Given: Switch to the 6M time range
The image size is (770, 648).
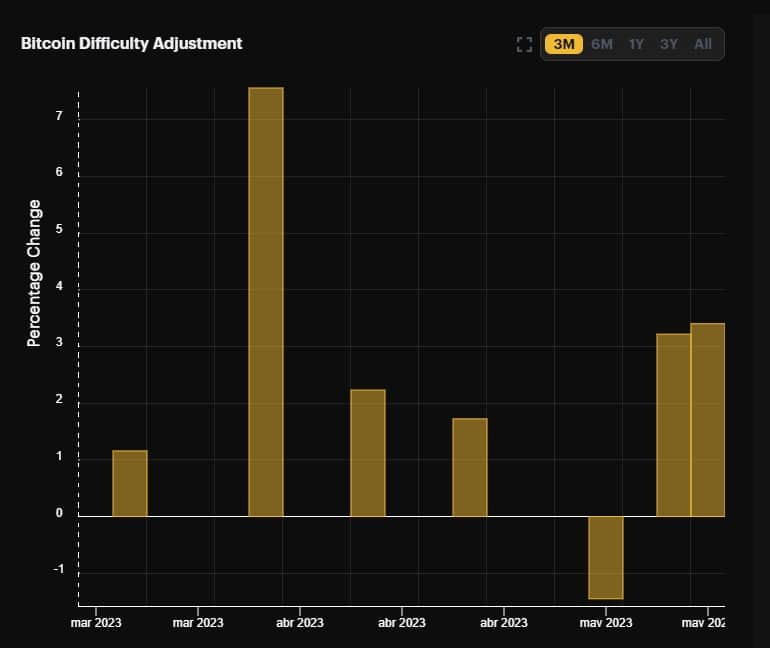Looking at the screenshot, I should 602,44.
